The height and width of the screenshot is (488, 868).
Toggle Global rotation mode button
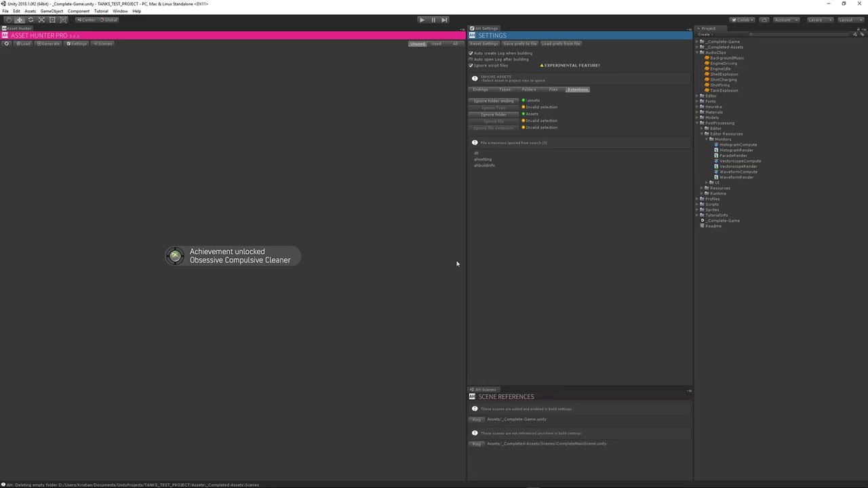point(108,20)
